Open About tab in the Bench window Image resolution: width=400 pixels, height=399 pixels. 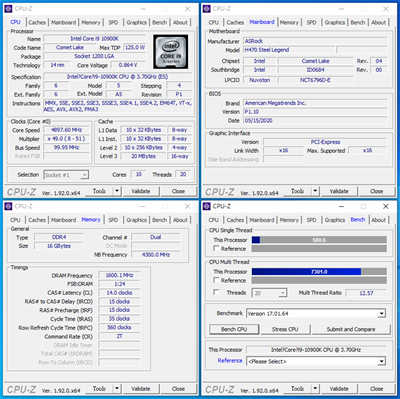378,220
